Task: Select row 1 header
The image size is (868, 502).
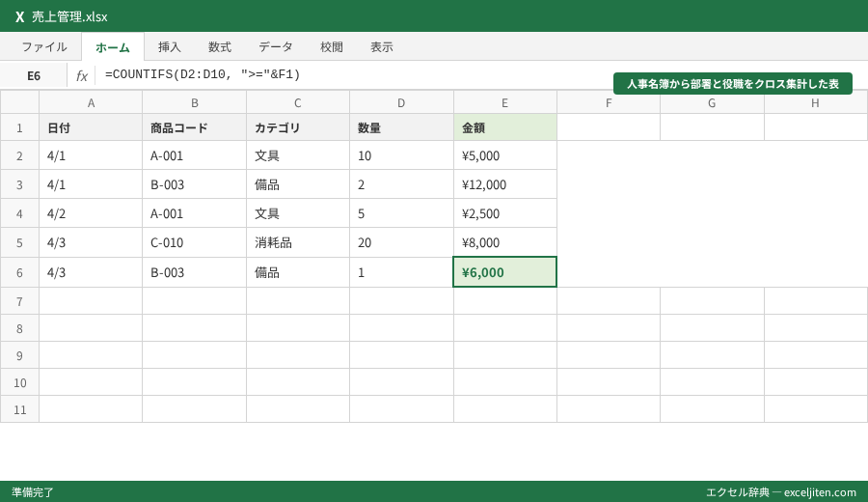Action: pyautogui.click(x=19, y=127)
